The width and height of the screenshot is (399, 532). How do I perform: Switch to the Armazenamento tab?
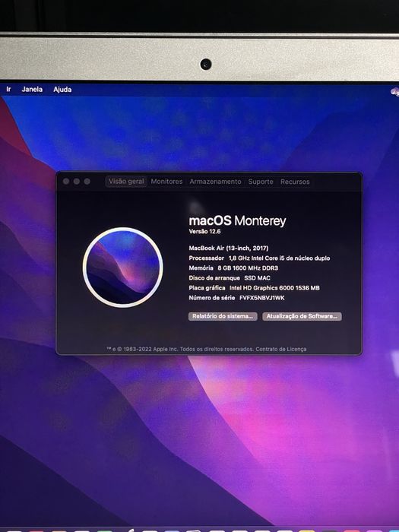pos(215,182)
